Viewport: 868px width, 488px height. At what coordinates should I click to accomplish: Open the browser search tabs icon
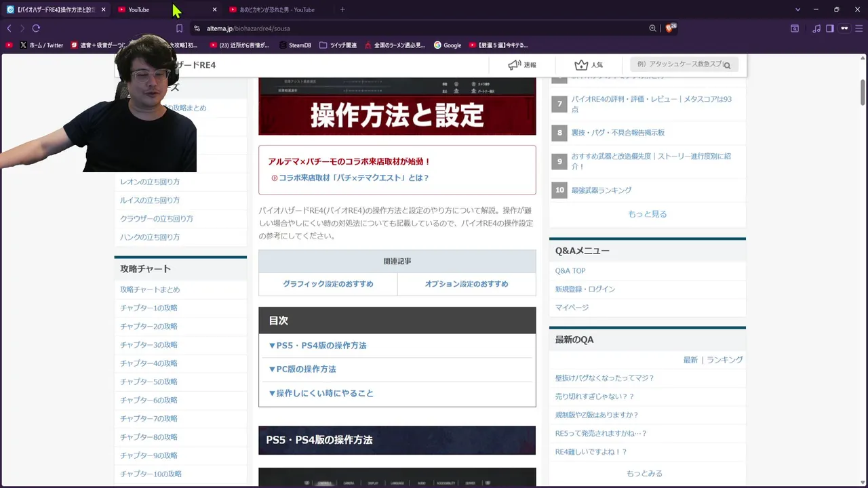tap(794, 28)
